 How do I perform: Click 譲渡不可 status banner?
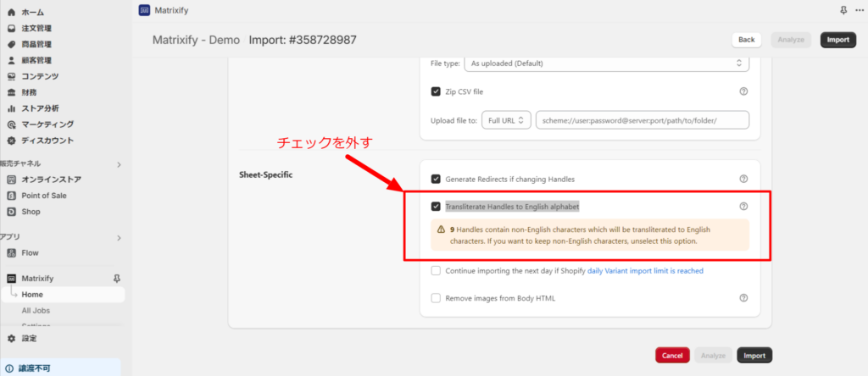click(x=60, y=368)
